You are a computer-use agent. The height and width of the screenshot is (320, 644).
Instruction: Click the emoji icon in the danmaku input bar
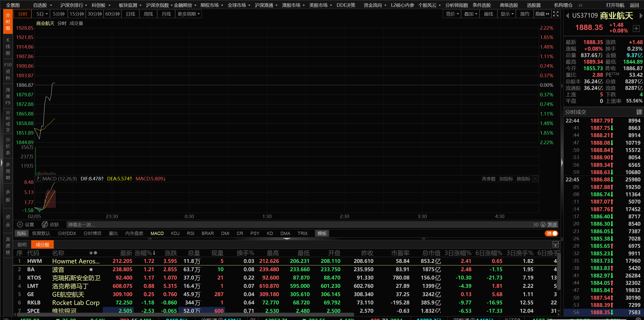coord(543,224)
